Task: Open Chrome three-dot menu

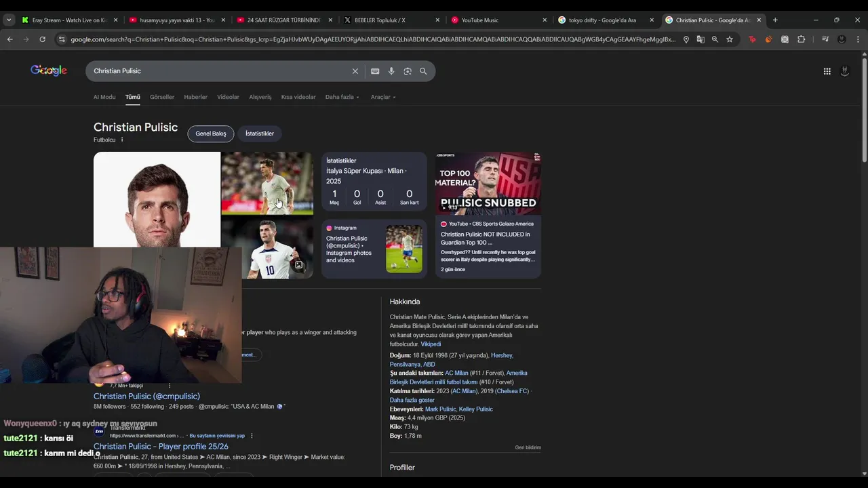Action: pyautogui.click(x=858, y=39)
